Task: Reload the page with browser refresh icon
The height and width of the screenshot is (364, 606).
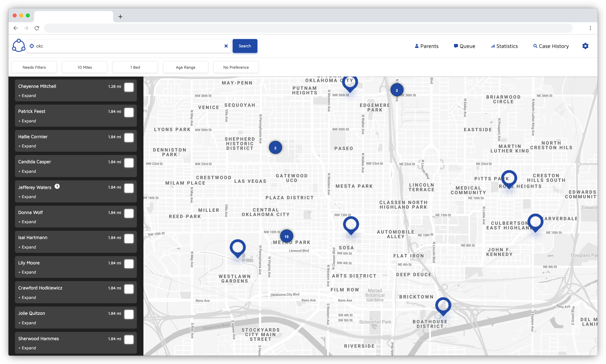Action: tap(37, 28)
